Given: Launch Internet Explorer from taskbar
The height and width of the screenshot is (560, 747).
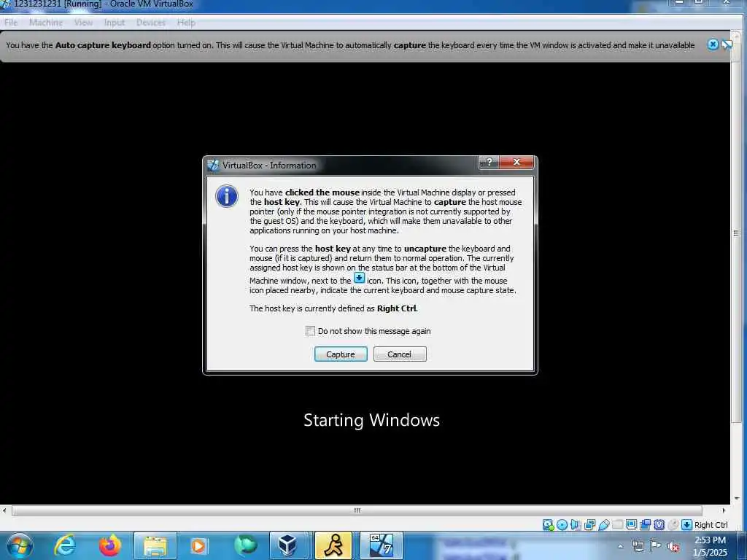Looking at the screenshot, I should 64,545.
